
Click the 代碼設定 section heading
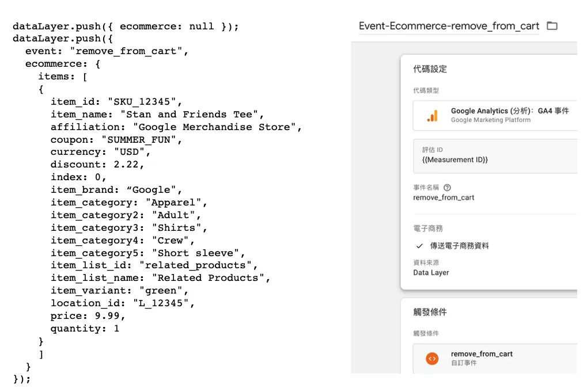(x=430, y=69)
